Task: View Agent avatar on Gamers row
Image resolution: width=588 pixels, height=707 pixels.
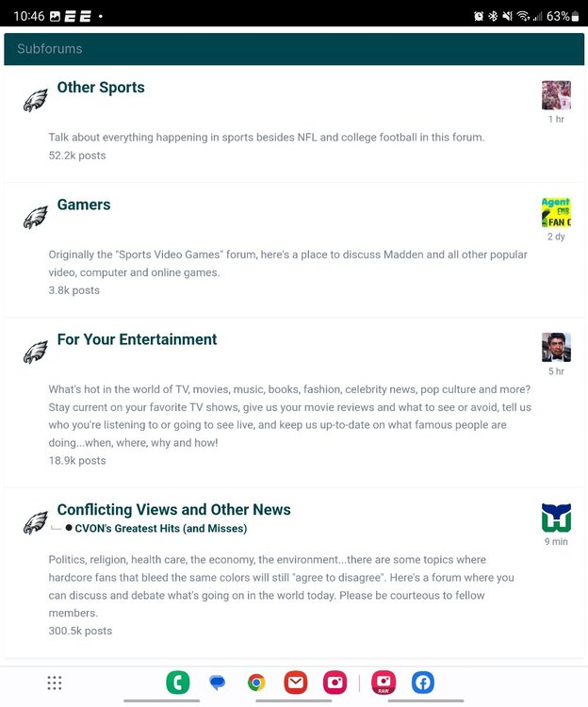Action: point(556,212)
